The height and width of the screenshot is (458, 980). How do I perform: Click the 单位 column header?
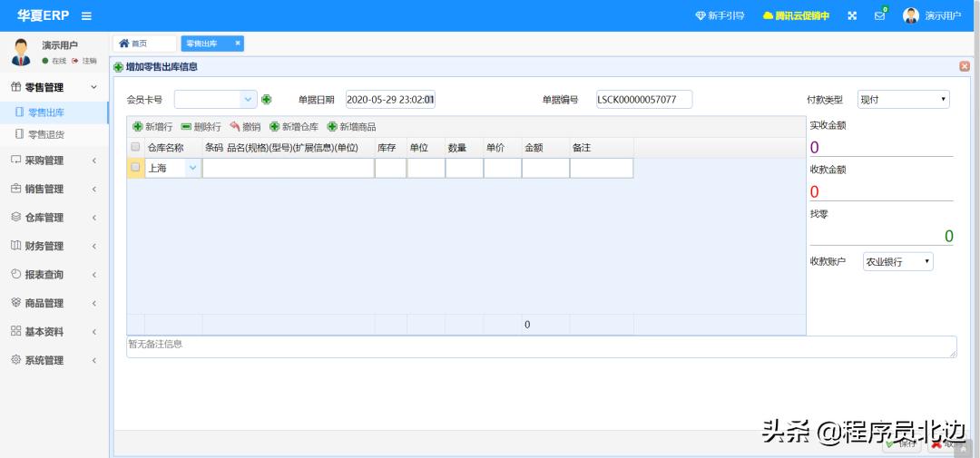[x=426, y=148]
